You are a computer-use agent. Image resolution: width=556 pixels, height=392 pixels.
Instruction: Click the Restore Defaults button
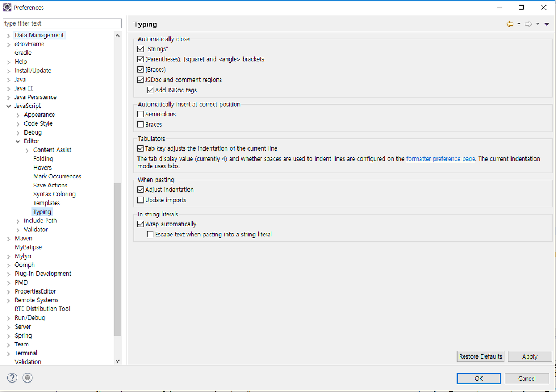pyautogui.click(x=480, y=356)
